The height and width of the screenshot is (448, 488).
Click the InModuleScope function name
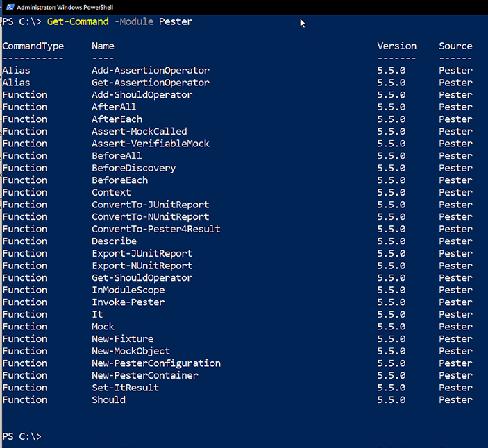click(x=128, y=290)
